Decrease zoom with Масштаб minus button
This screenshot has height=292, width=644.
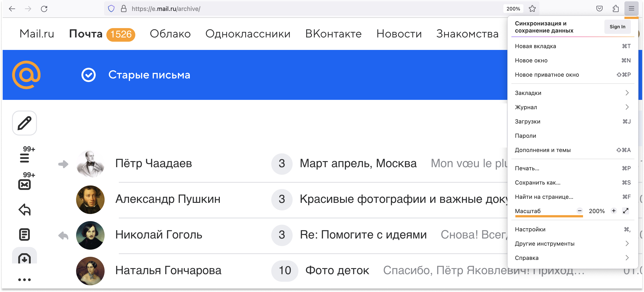pos(579,211)
